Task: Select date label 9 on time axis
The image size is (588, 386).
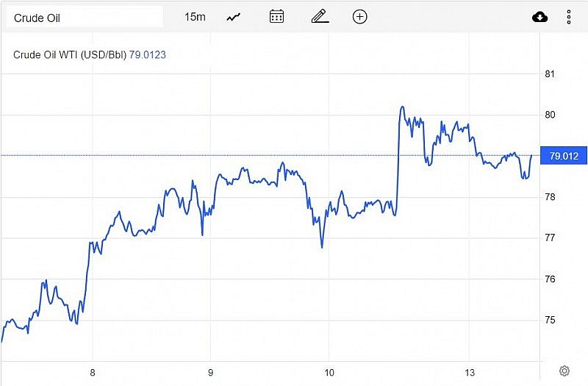Action: tap(211, 371)
